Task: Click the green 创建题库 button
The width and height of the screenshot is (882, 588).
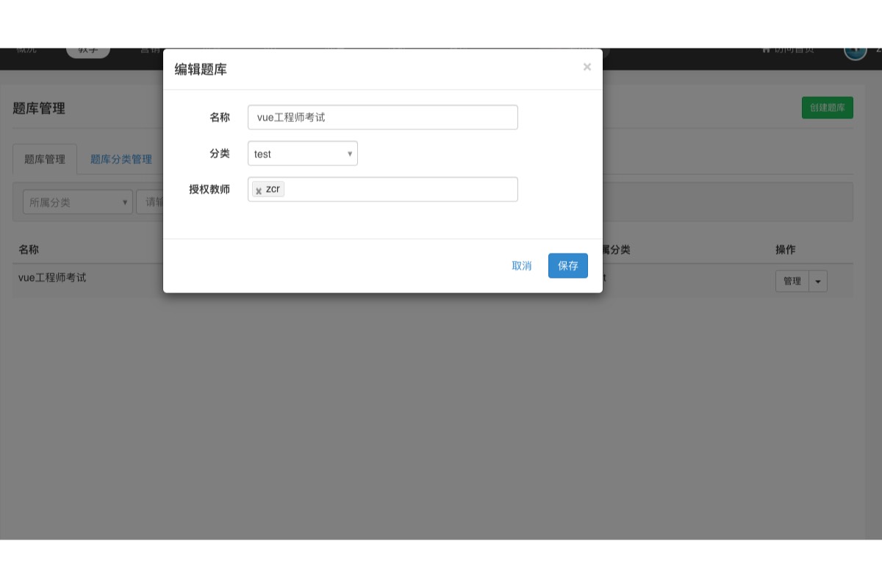Action: pyautogui.click(x=828, y=107)
